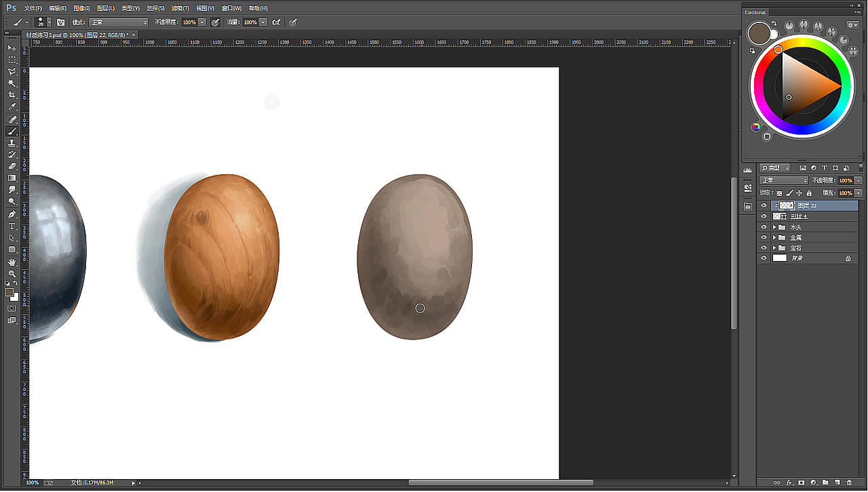Image resolution: width=868 pixels, height=492 pixels.
Task: Open options bar opacity slider arrow
Action: [x=203, y=22]
